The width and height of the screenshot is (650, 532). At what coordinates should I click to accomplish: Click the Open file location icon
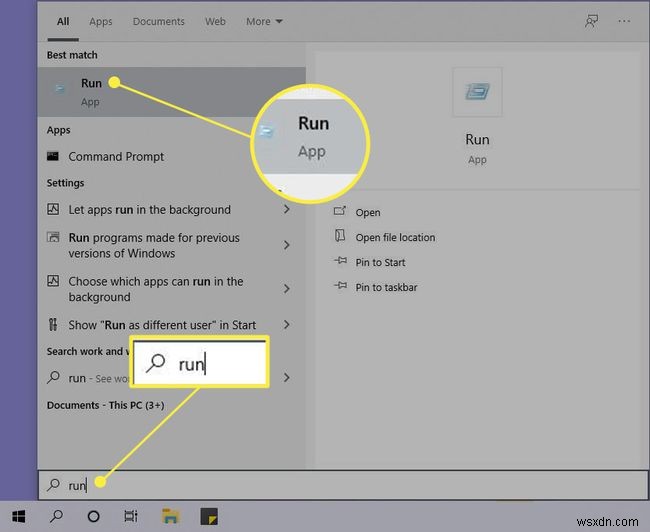pyautogui.click(x=340, y=236)
